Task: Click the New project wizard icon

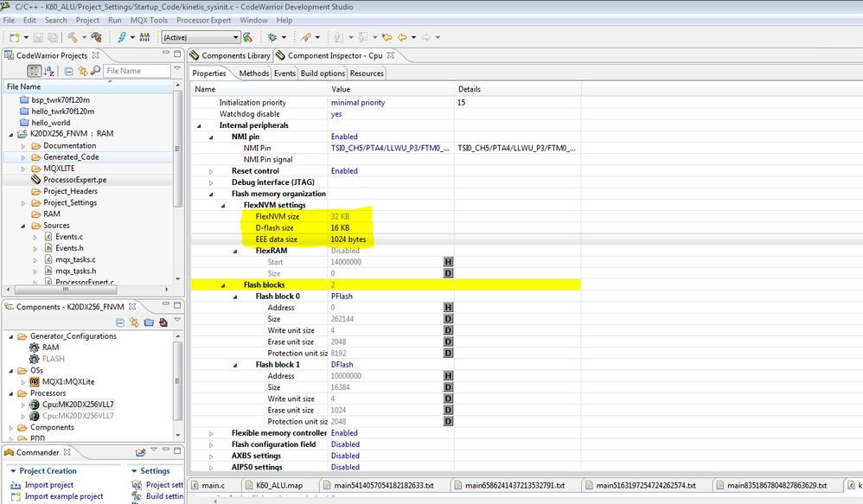Action: pyautogui.click(x=15, y=37)
